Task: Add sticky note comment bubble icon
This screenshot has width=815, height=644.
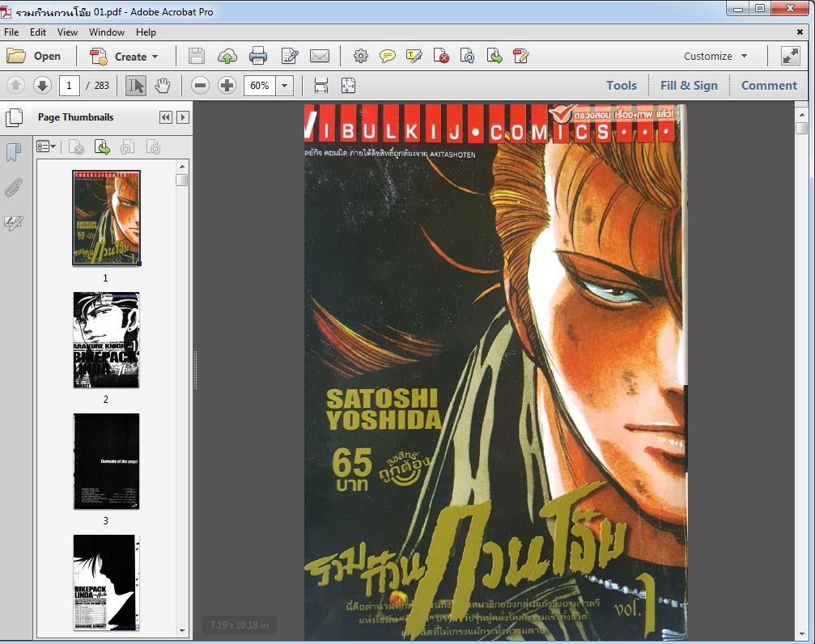Action: pos(387,56)
